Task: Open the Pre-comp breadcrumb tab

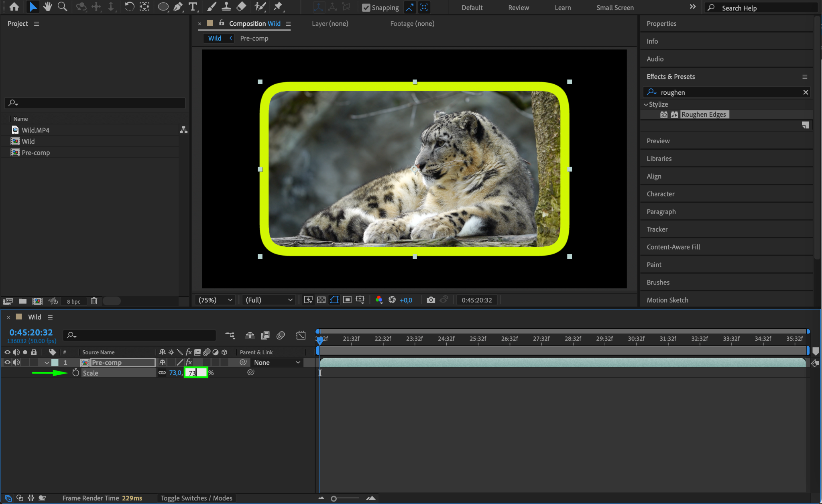Action: pos(254,38)
